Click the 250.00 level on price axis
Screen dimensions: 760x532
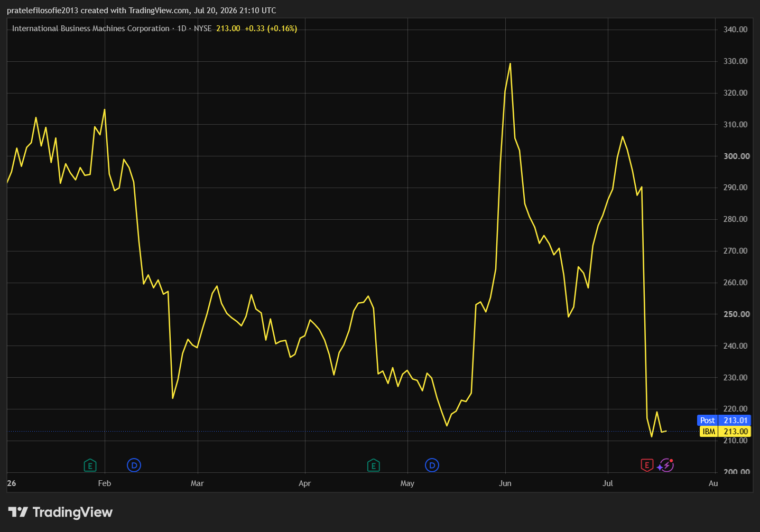pyautogui.click(x=736, y=314)
